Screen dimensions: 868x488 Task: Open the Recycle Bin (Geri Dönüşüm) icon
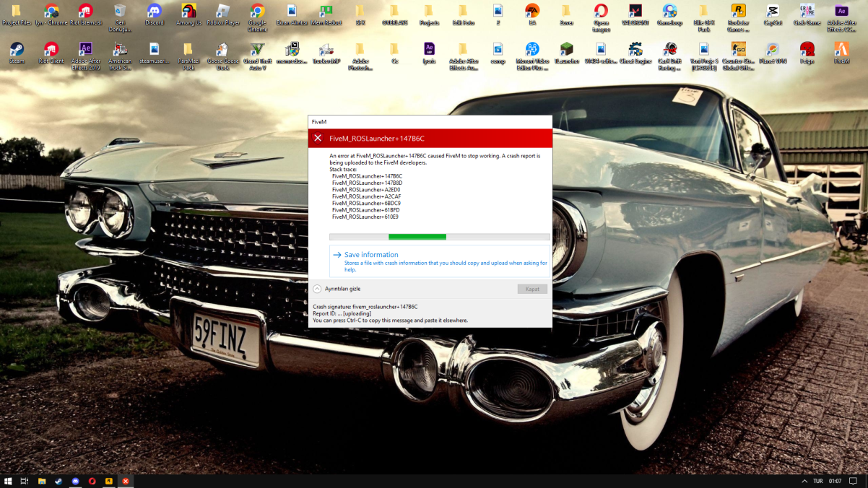click(x=120, y=17)
